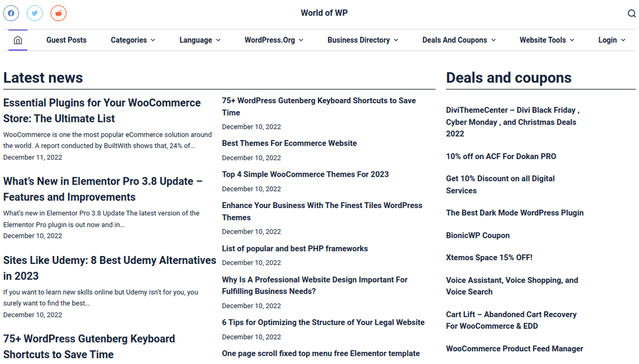
Task: Open Essential Plugins for Your WooCommerce Store article
Action: click(102, 111)
